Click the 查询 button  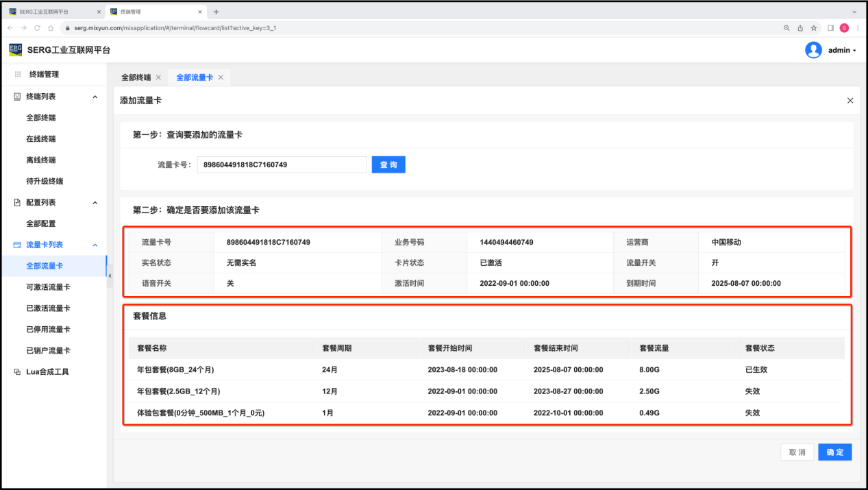(x=388, y=165)
